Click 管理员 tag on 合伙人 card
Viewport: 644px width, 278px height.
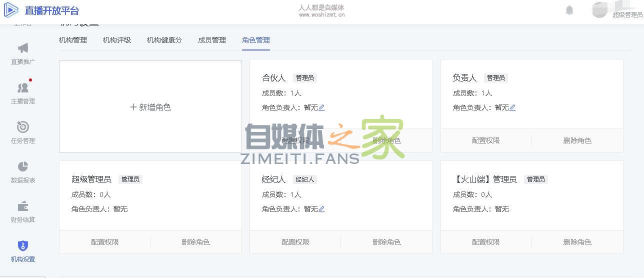[305, 78]
